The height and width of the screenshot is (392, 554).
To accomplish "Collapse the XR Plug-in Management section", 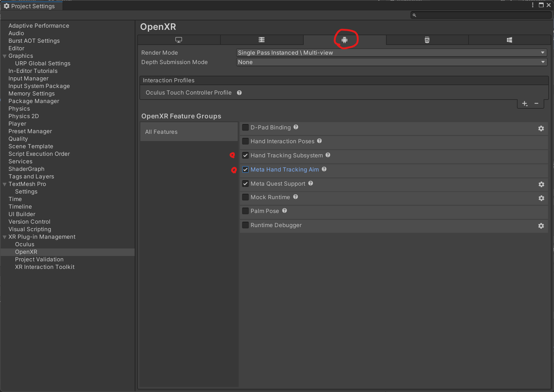I will pos(5,237).
